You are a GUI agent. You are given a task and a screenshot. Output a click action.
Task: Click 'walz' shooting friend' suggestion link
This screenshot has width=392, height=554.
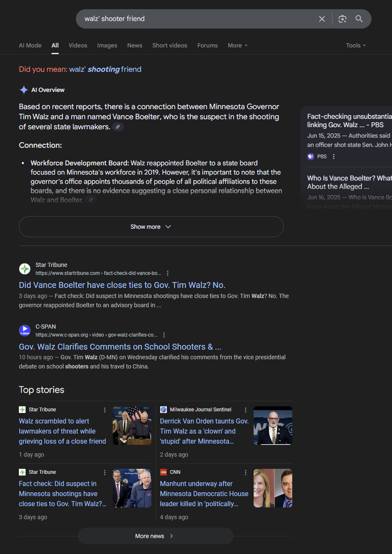(105, 69)
